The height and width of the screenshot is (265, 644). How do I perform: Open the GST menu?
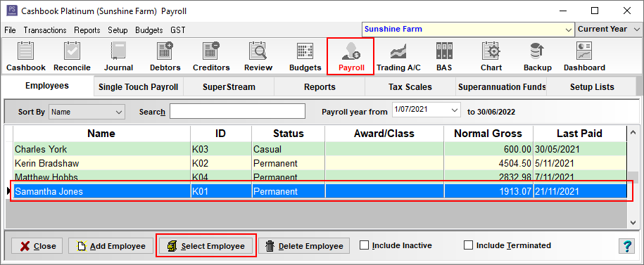point(178,30)
